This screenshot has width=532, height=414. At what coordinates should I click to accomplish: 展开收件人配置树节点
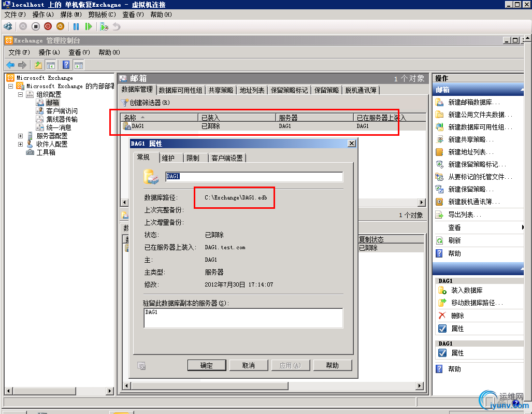pyautogui.click(x=20, y=144)
